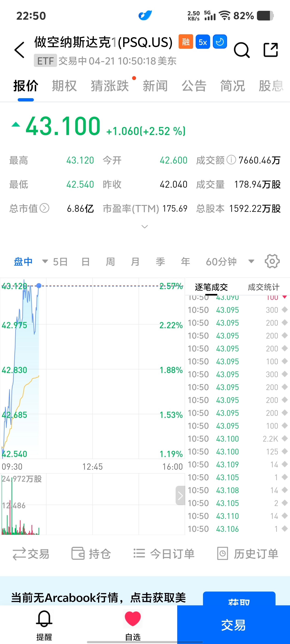
Task: Tap the 成交量 178.94万股 value
Action: (258, 184)
